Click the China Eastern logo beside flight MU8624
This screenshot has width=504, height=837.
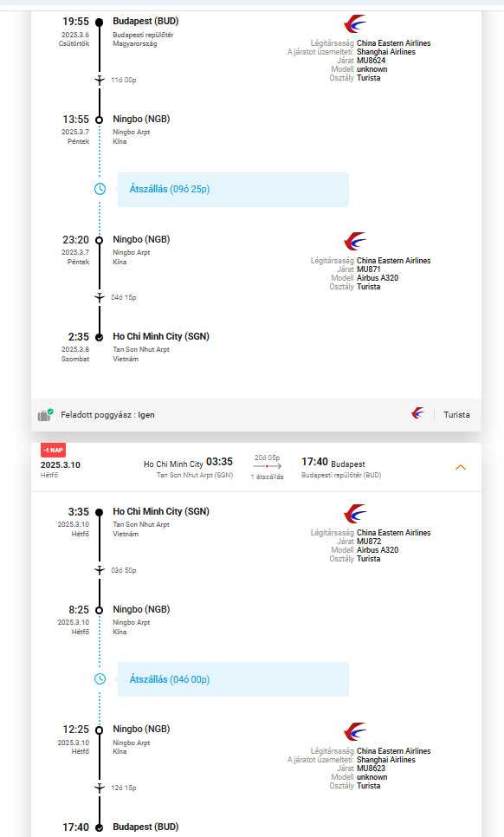(355, 24)
